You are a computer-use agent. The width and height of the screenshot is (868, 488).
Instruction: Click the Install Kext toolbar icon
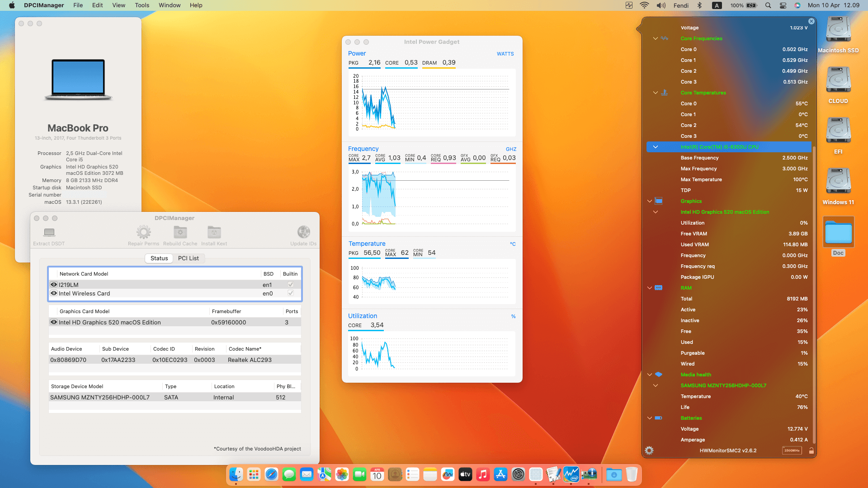214,232
